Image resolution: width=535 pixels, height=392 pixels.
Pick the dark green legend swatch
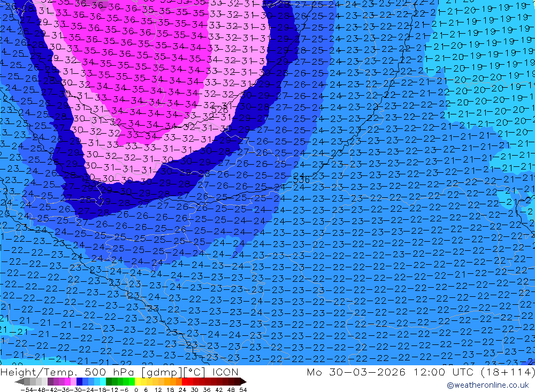(x=109, y=382)
